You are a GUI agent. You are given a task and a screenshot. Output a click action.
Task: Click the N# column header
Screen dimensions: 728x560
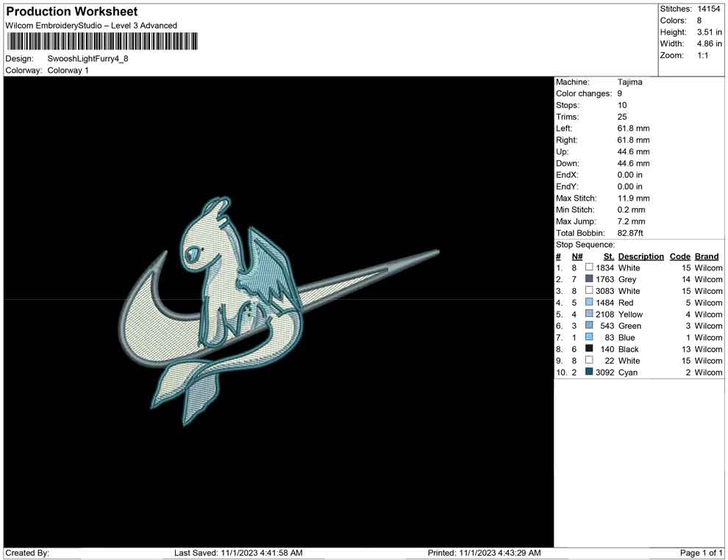(x=577, y=256)
